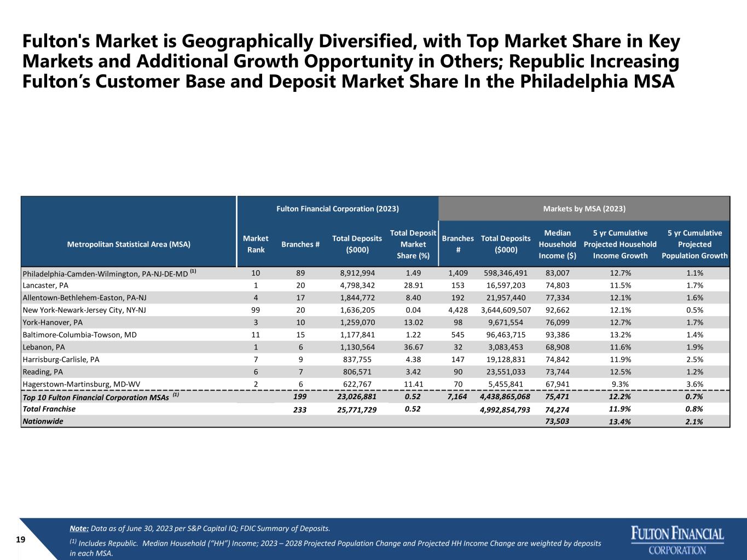The width and height of the screenshot is (747, 560).
Task: Select the Hagerstown market share 11.41
Action: [413, 384]
